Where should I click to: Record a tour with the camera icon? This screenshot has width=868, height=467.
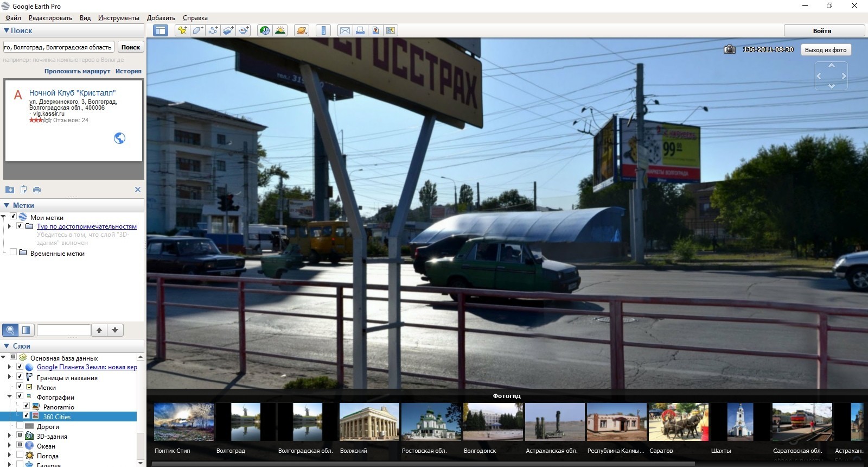[244, 30]
